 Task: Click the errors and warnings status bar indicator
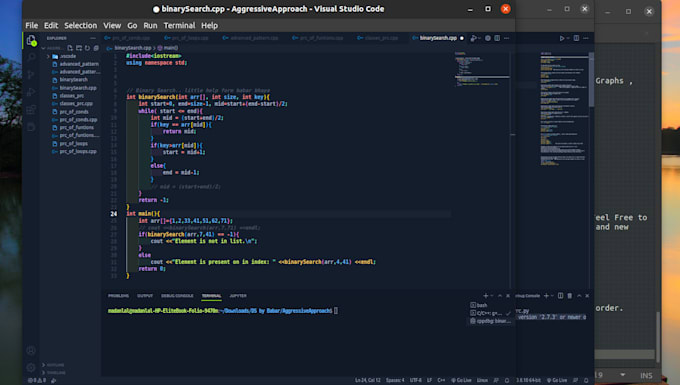[37, 380]
